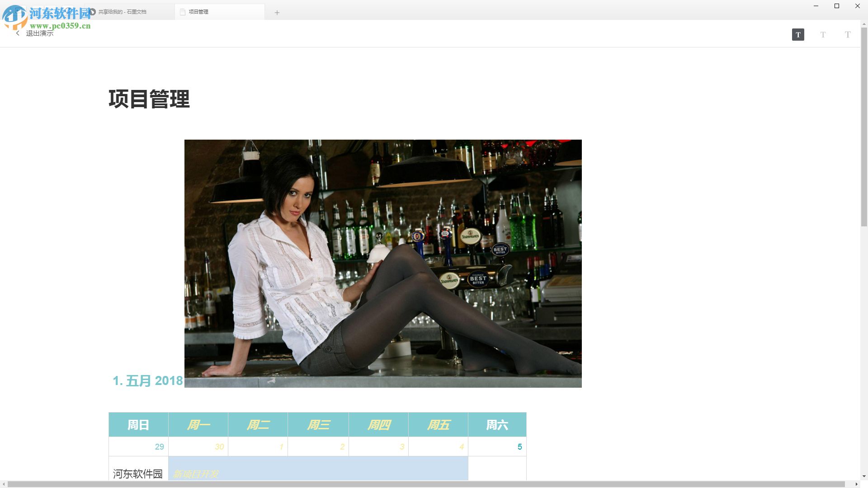Click the horizontal scrollbar right arrow

(x=856, y=484)
